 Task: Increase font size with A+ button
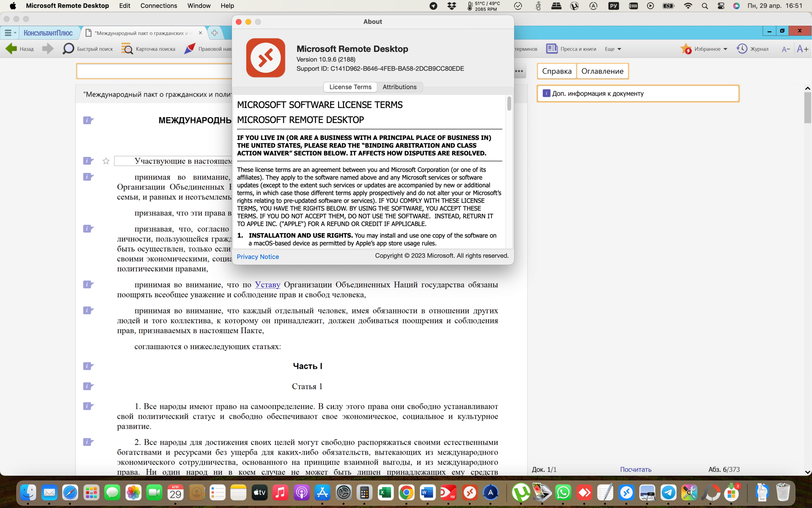(x=802, y=49)
